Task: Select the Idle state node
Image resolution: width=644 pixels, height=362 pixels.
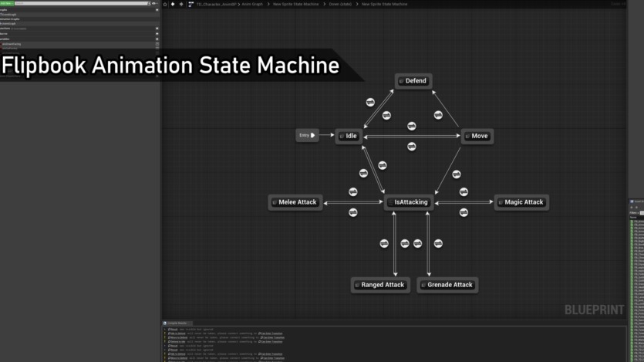Action: [x=349, y=136]
